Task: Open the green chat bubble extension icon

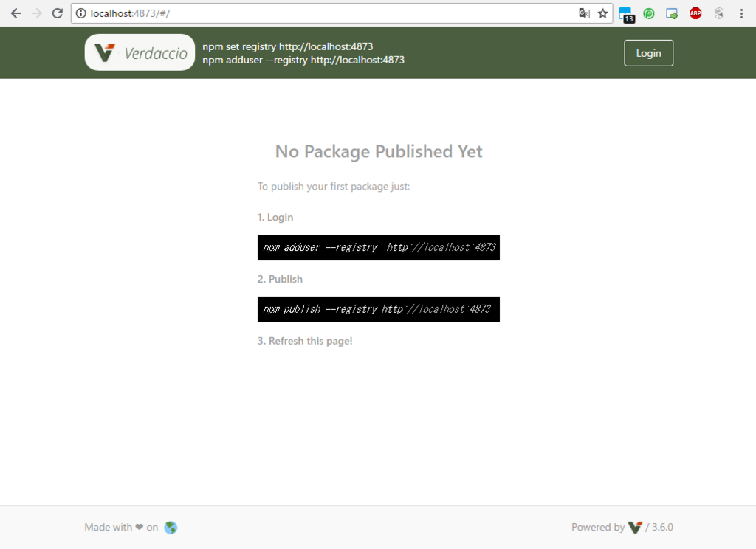Action: [649, 13]
